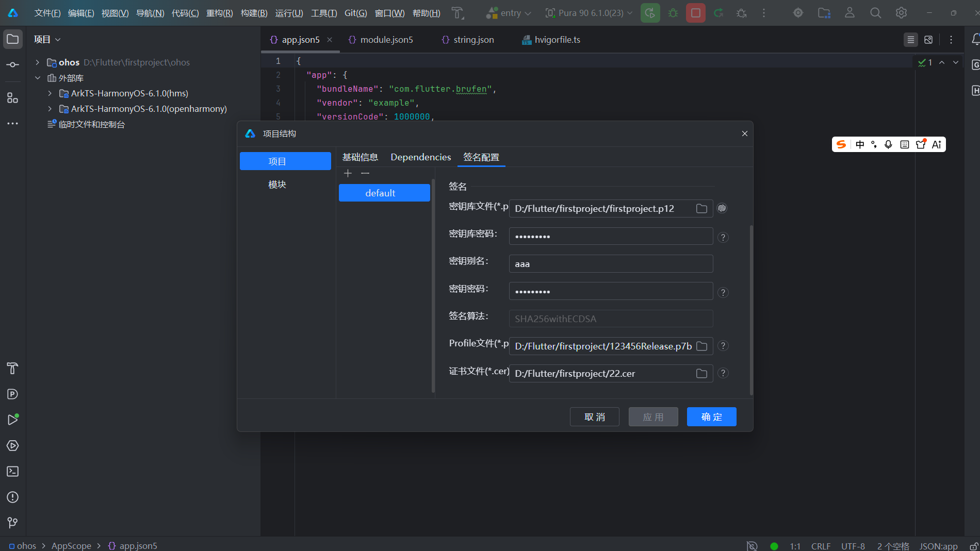This screenshot has width=980, height=551.
Task: Attach debugger to process icon
Action: tap(742, 13)
